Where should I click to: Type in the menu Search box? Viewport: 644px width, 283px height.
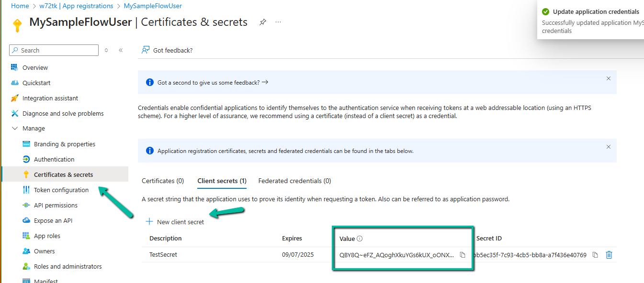click(x=57, y=50)
